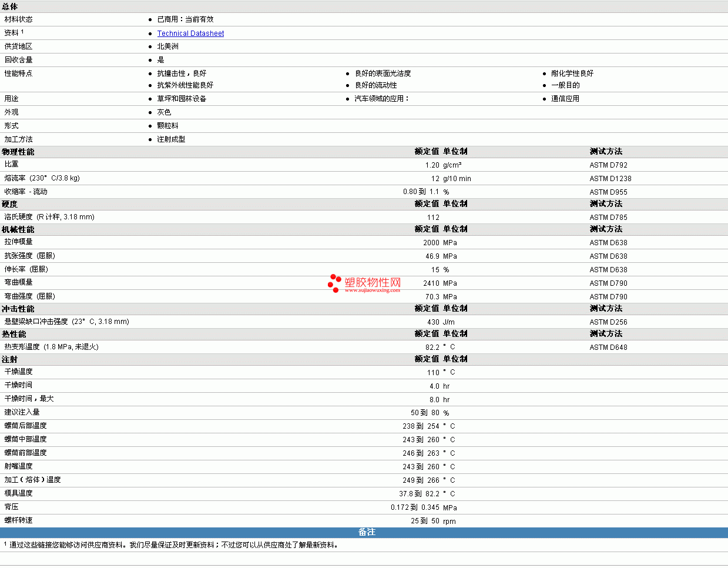This screenshot has height=568, width=728.
Task: Select the 螺筒中部温度 row label
Action: 26,439
